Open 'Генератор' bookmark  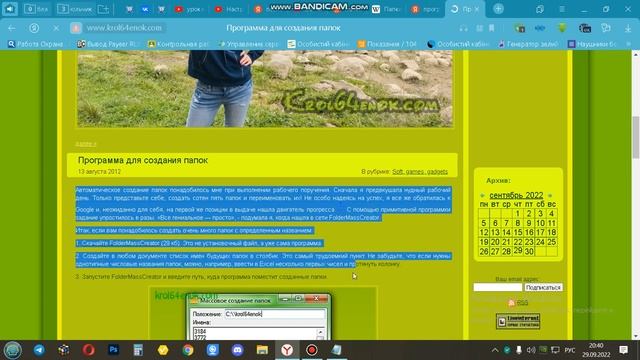pos(528,44)
